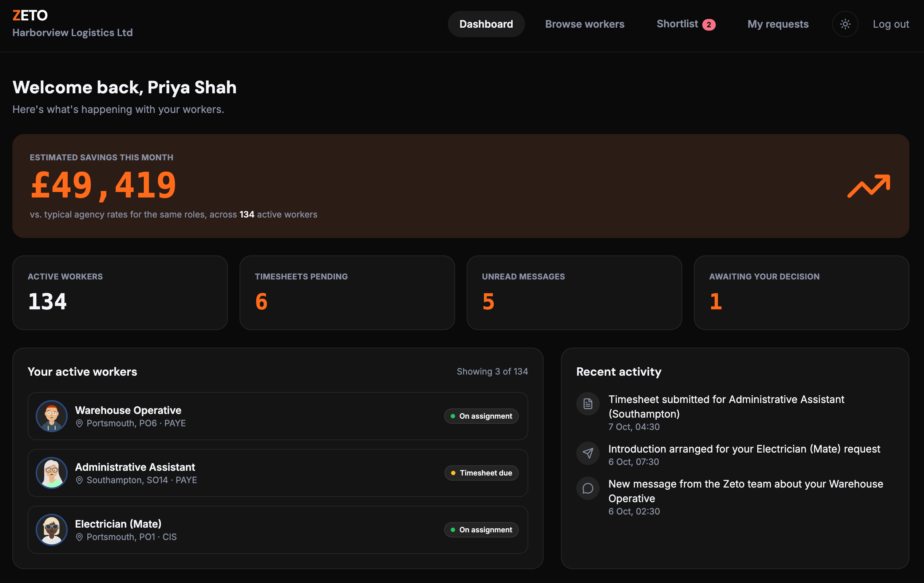Select the Warehouse Operative worker title
This screenshot has width=924, height=583.
coord(128,410)
